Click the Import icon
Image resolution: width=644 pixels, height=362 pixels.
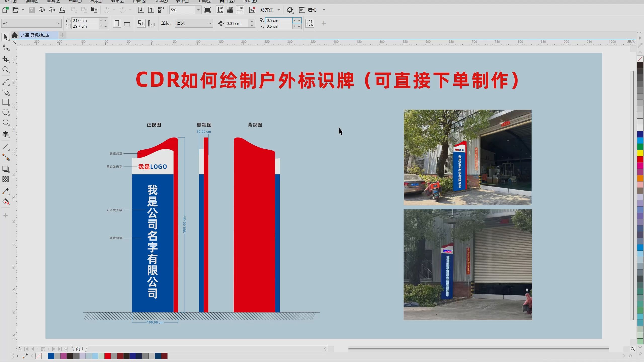point(141,10)
